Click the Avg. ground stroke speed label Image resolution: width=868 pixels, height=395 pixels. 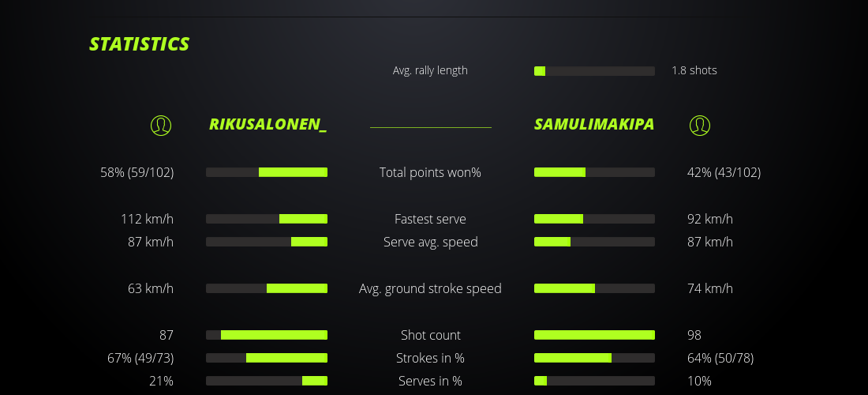pyautogui.click(x=430, y=288)
